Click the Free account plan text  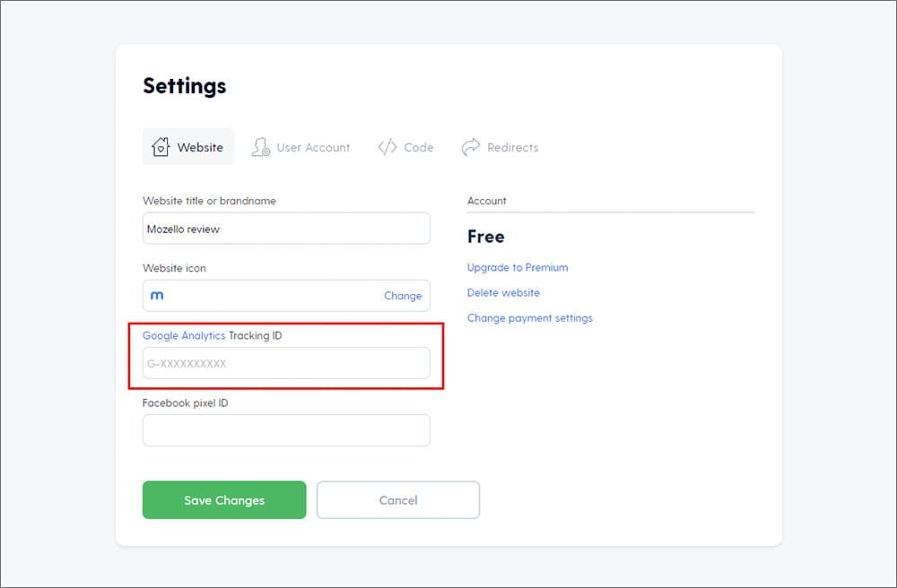pyautogui.click(x=485, y=237)
